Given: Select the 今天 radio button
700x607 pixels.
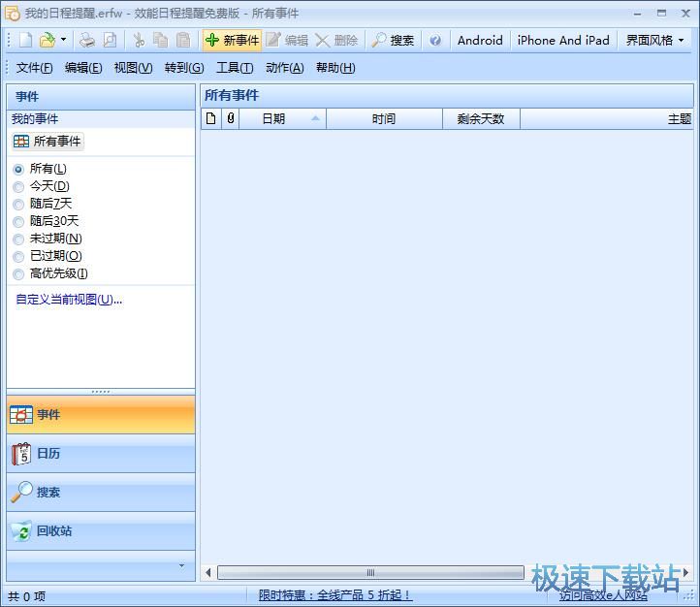Looking at the screenshot, I should [x=18, y=186].
